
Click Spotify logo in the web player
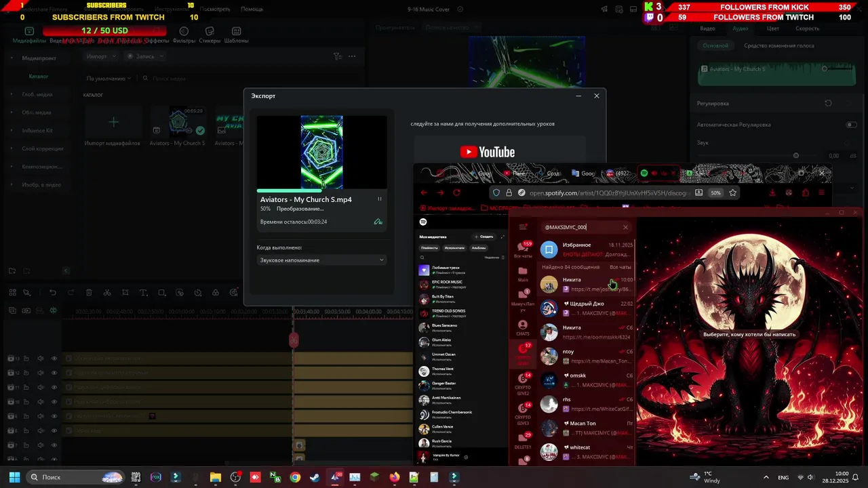(x=423, y=222)
